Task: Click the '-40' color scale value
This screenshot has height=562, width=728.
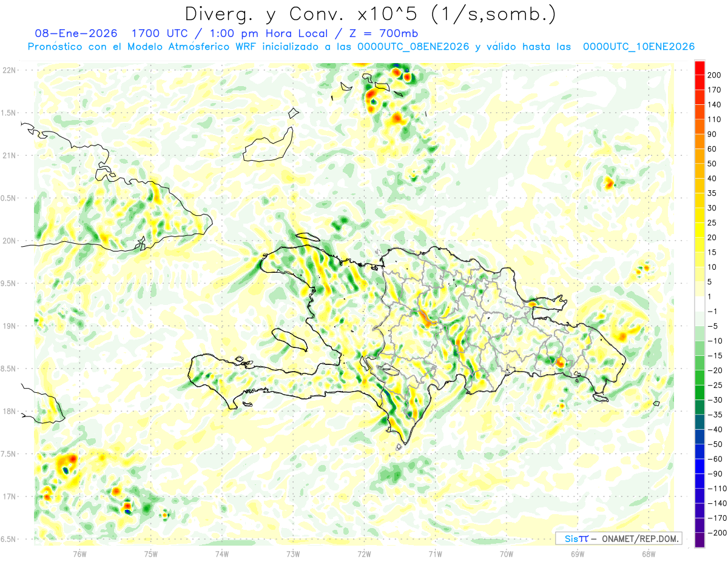Action: point(715,429)
